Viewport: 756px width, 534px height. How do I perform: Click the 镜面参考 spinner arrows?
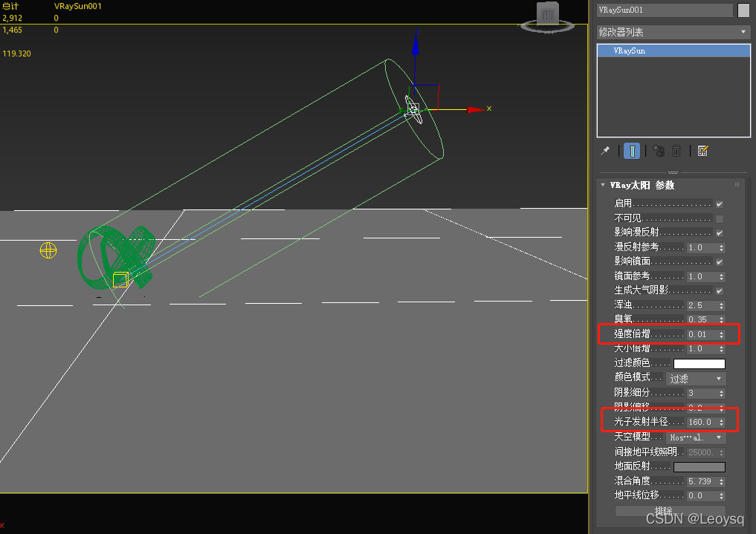[722, 276]
